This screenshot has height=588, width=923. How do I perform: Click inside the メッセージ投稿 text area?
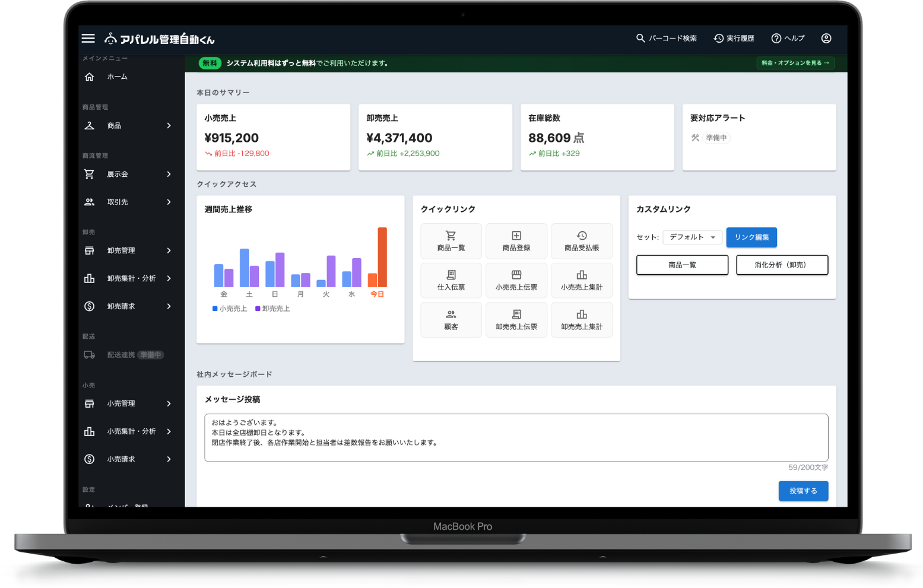516,438
